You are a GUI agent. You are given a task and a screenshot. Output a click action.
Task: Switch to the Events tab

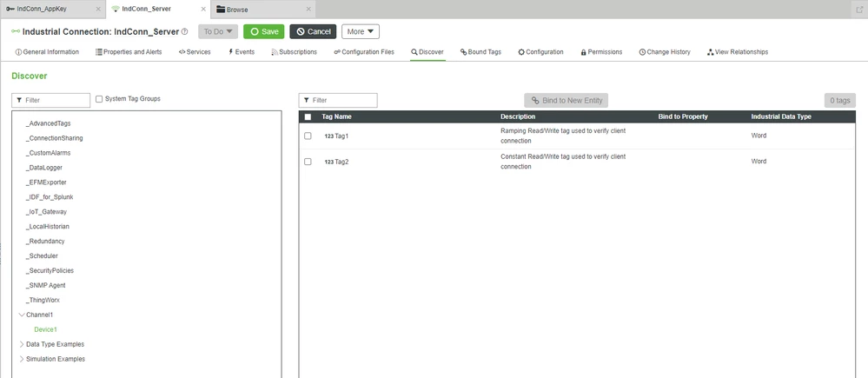click(242, 52)
